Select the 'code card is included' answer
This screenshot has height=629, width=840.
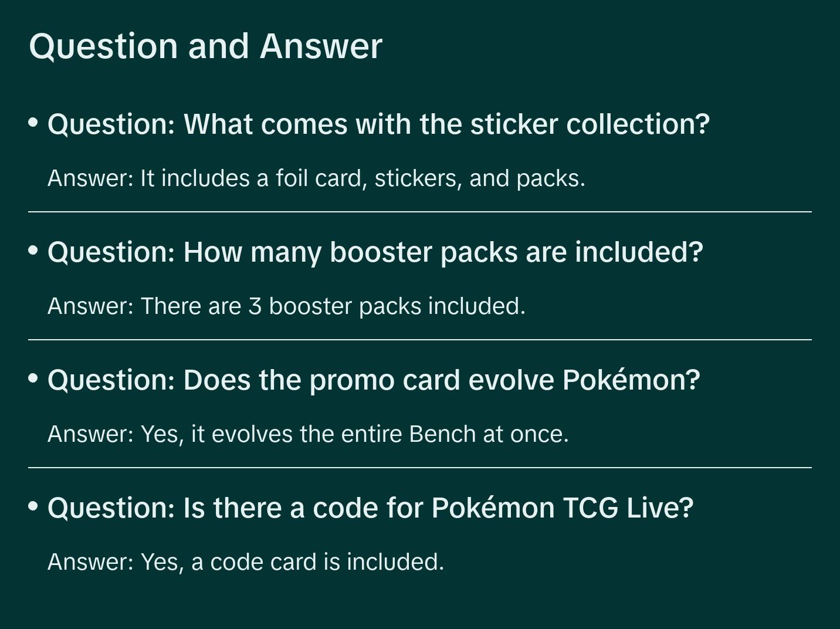[x=245, y=562]
